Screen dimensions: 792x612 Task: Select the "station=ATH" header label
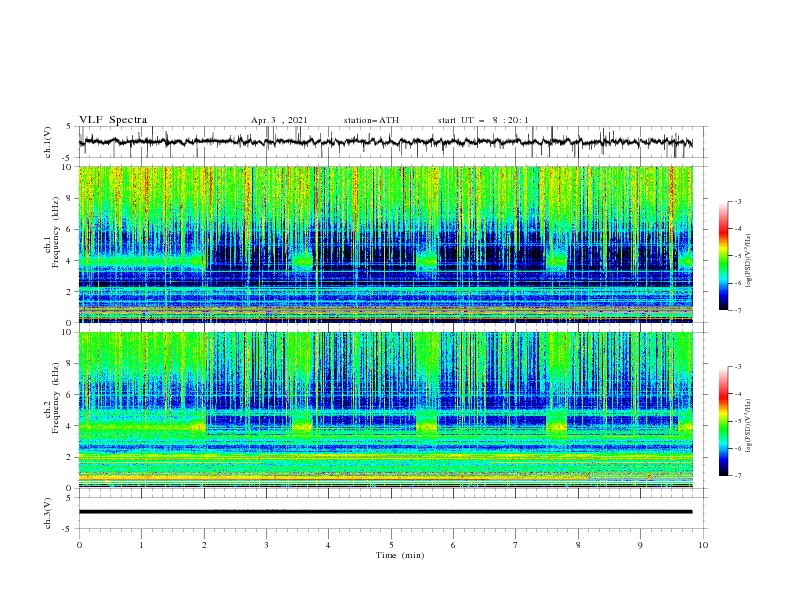pos(371,120)
